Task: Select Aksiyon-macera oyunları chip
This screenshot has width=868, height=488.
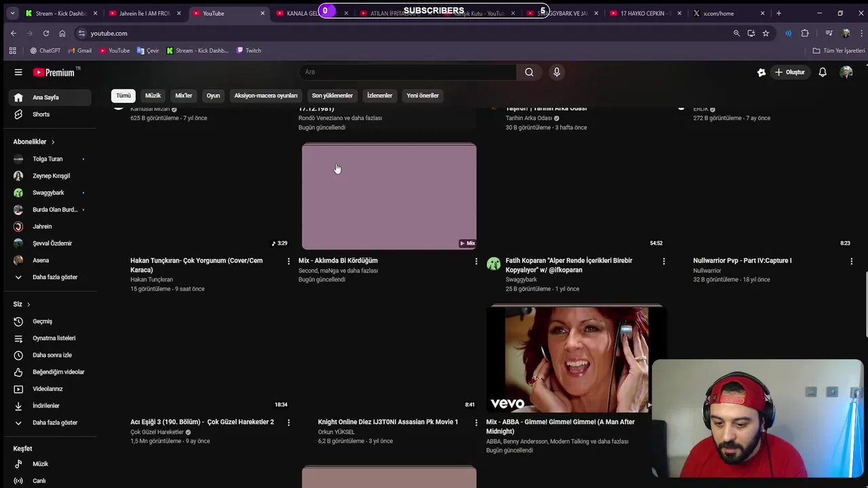Action: tap(266, 96)
